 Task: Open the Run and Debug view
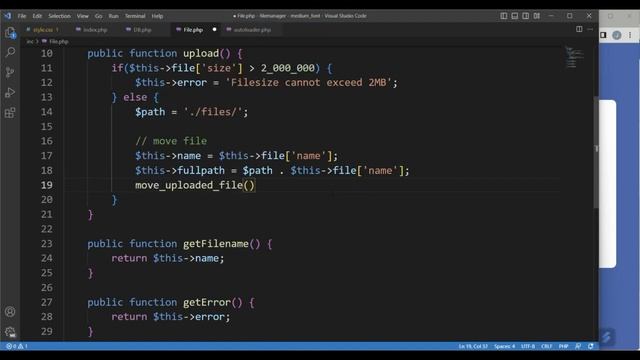point(10,93)
